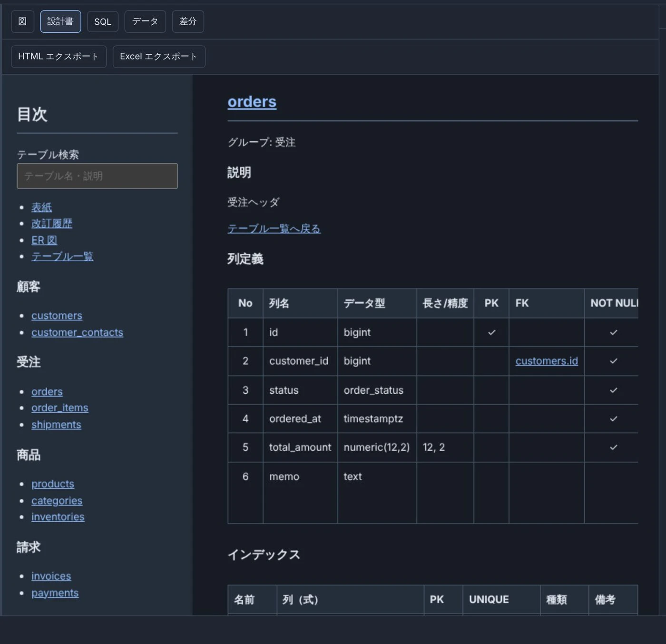This screenshot has width=666, height=644.
Task: Click the HTML エクスポート button
Action: coord(59,57)
